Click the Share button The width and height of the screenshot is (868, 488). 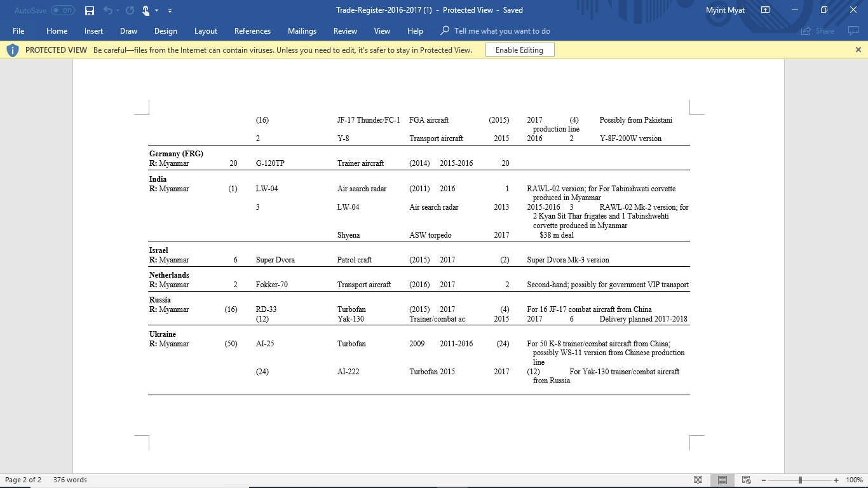point(817,30)
